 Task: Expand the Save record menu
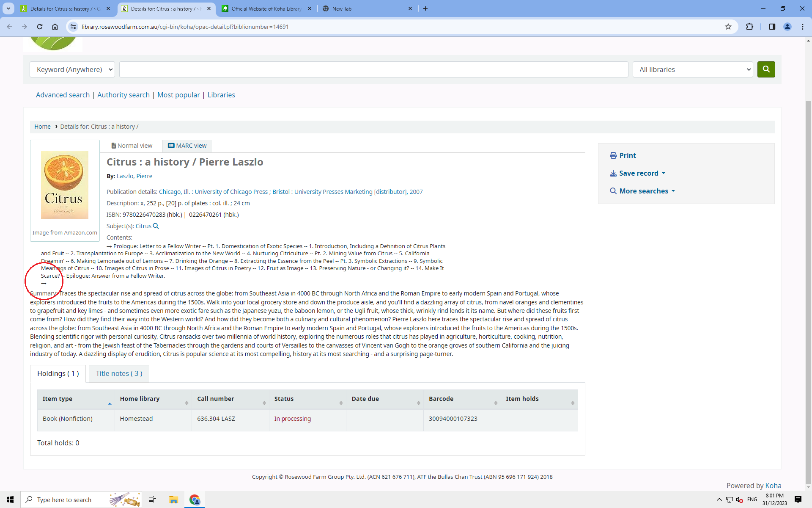point(638,173)
